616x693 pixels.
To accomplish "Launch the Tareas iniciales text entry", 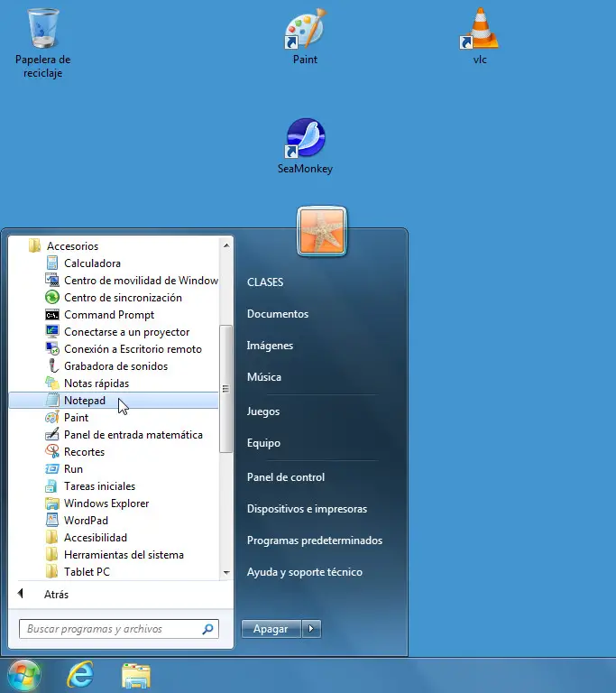I will coord(99,486).
